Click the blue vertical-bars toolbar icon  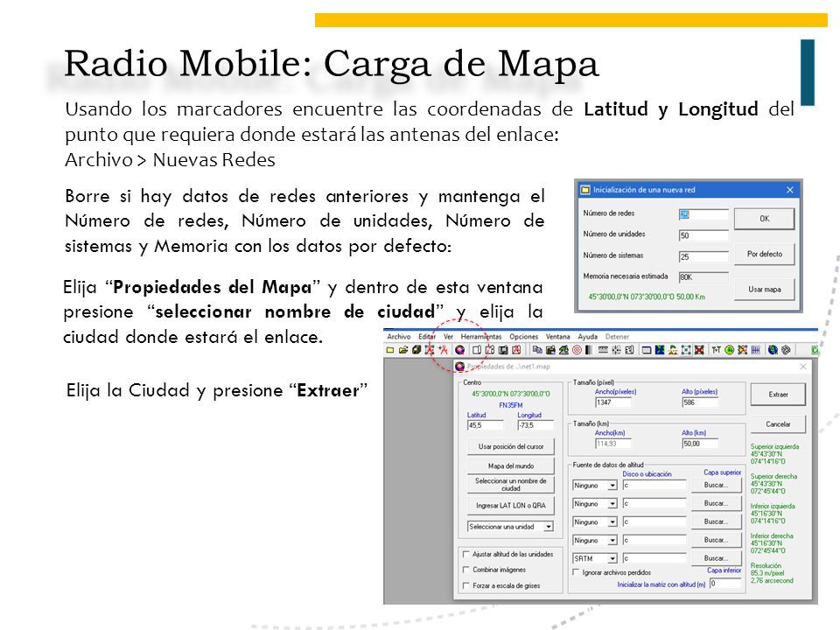coord(755,350)
